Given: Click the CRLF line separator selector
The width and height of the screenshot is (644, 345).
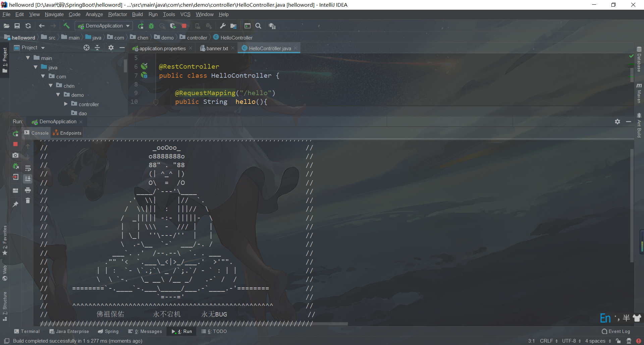Looking at the screenshot, I should click(x=549, y=341).
